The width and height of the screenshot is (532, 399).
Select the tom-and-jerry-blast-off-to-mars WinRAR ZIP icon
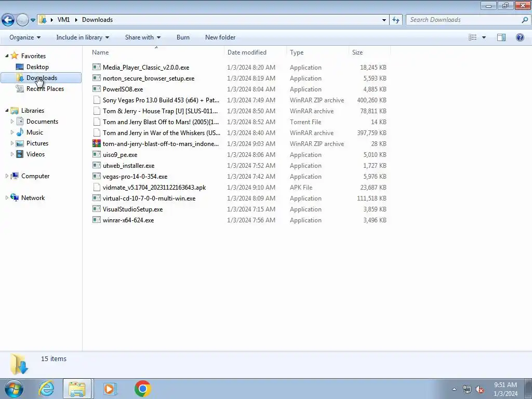point(97,143)
